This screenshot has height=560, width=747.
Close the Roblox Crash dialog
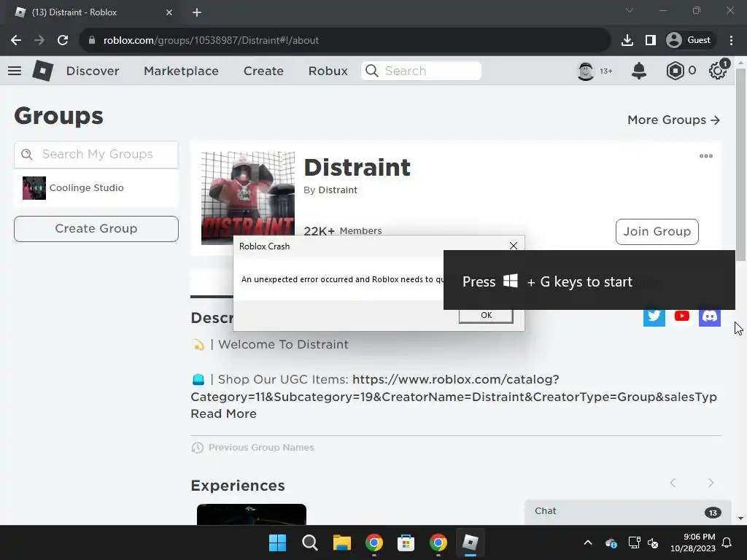tap(513, 246)
